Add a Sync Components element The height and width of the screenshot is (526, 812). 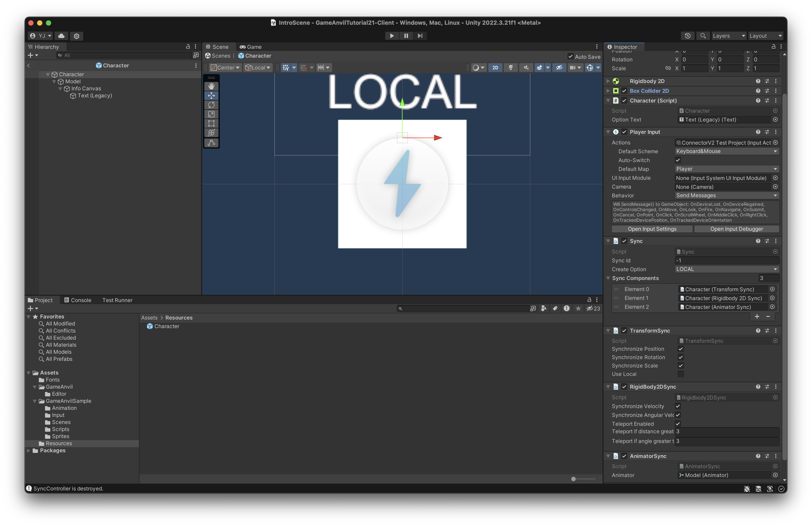[x=757, y=316]
